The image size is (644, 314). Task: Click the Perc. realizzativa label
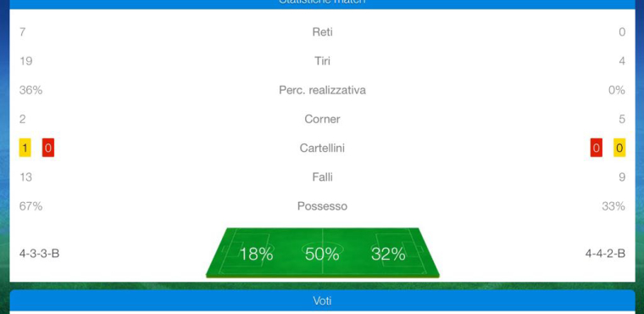coord(322,90)
